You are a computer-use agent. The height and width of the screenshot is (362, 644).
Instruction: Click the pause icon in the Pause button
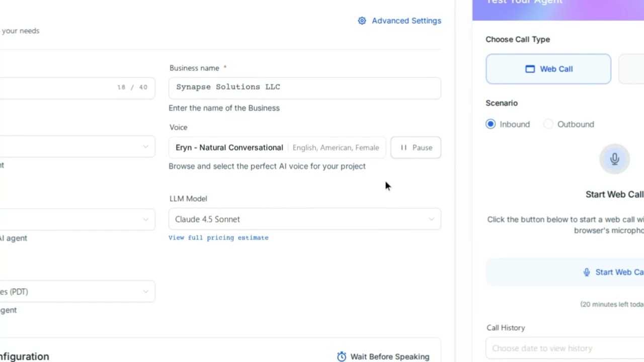pyautogui.click(x=404, y=147)
